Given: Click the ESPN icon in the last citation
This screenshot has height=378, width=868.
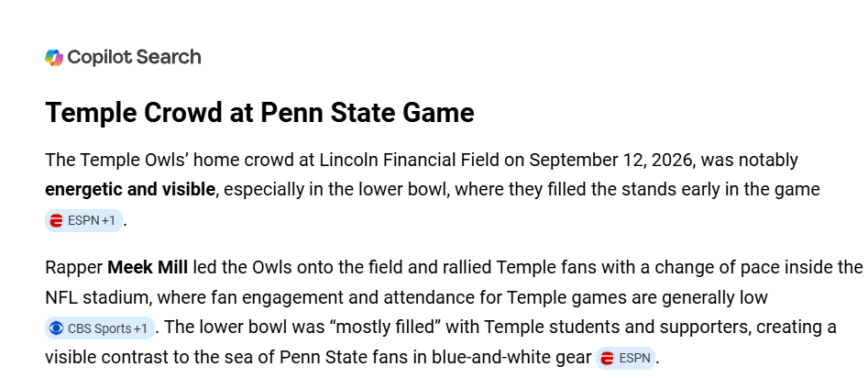Looking at the screenshot, I should coord(607,358).
